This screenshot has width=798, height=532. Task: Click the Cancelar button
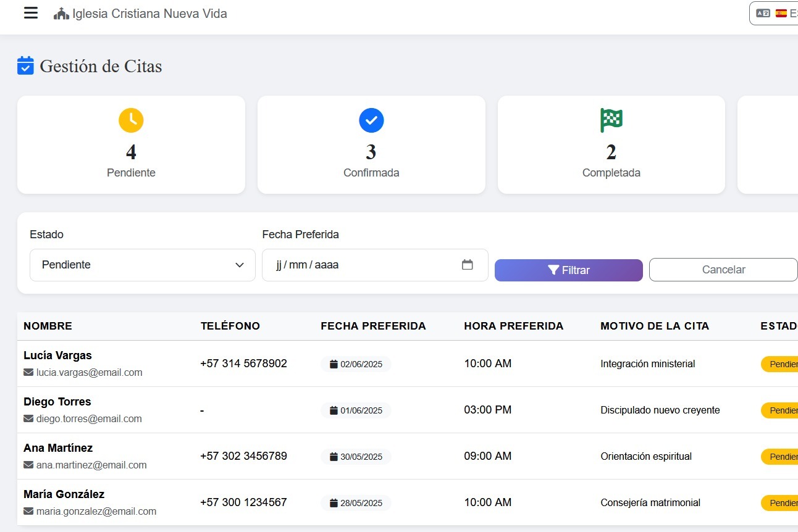(723, 270)
